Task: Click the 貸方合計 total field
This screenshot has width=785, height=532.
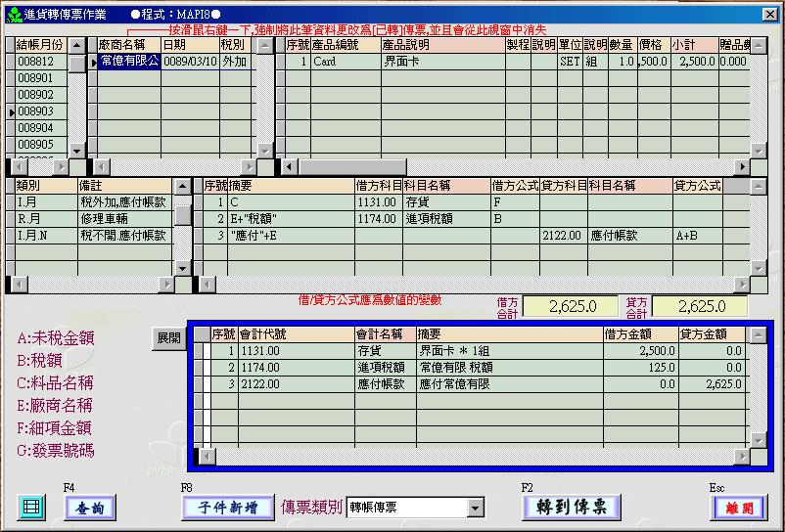Action: 699,306
